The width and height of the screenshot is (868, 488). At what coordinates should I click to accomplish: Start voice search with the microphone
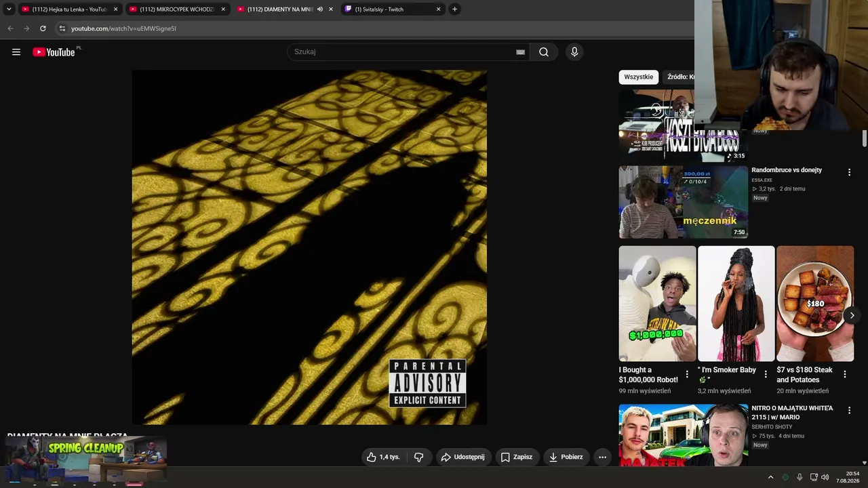coord(574,52)
